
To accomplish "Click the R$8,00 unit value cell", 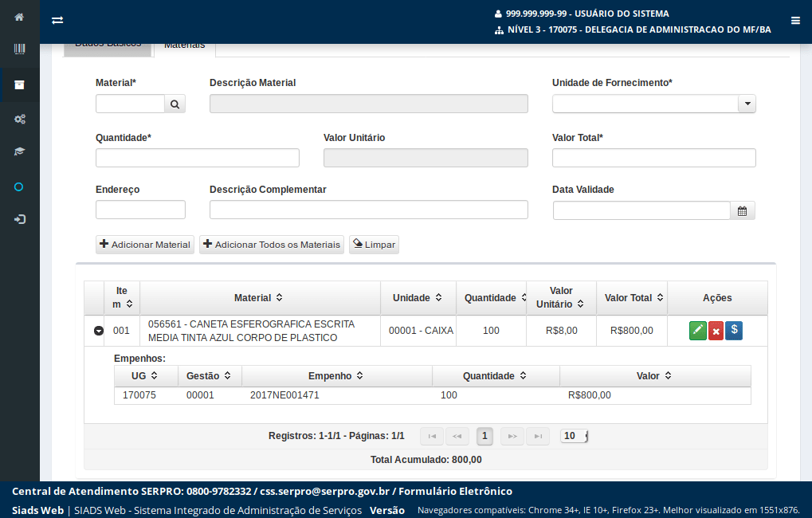I will 561,331.
